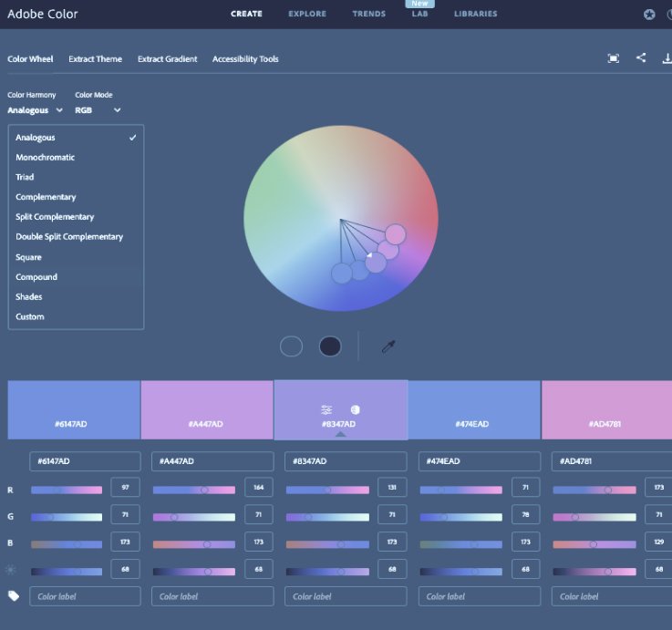The image size is (672, 630).
Task: Click B value box showing 129
Action: coord(659,542)
